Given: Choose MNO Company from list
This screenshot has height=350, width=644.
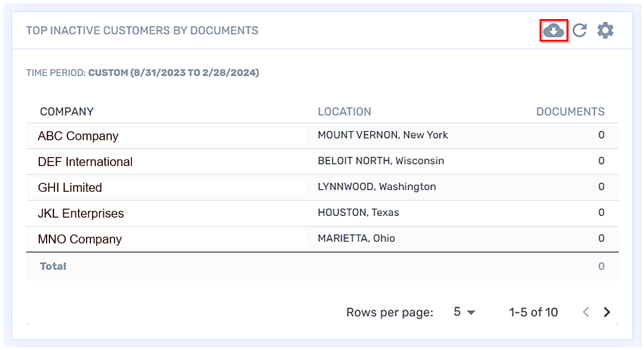Looking at the screenshot, I should 80,240.
